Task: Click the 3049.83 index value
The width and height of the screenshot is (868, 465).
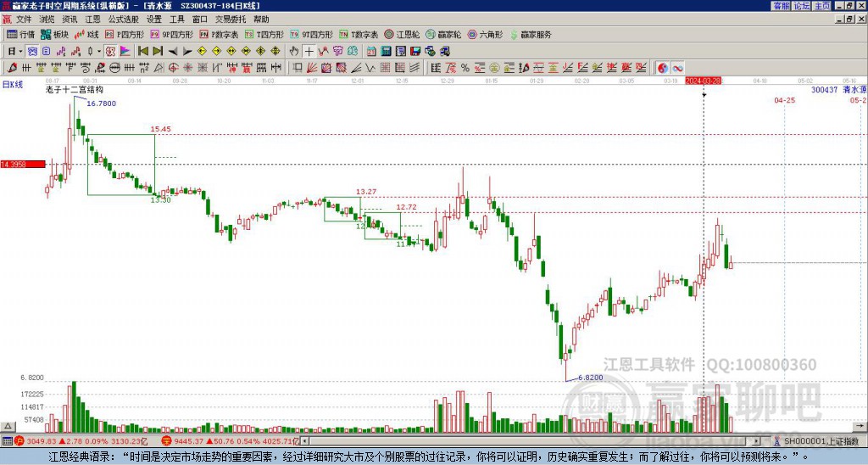Action: [42, 442]
